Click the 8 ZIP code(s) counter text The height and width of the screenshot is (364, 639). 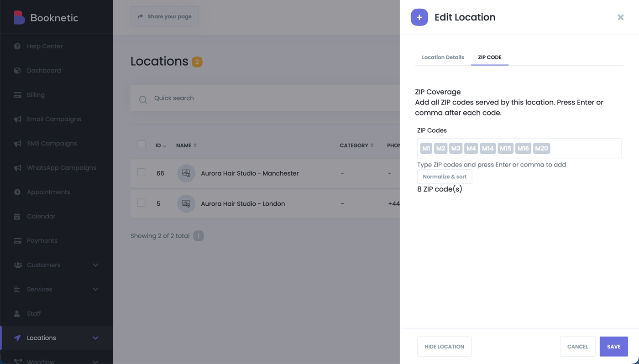[x=440, y=189]
